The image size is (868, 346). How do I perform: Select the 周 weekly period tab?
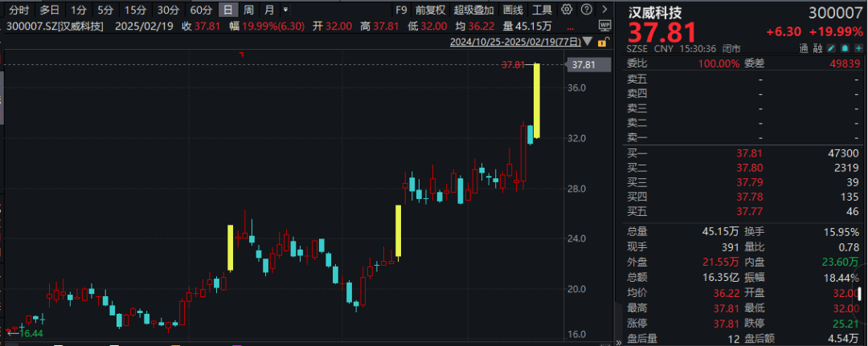pos(248,10)
